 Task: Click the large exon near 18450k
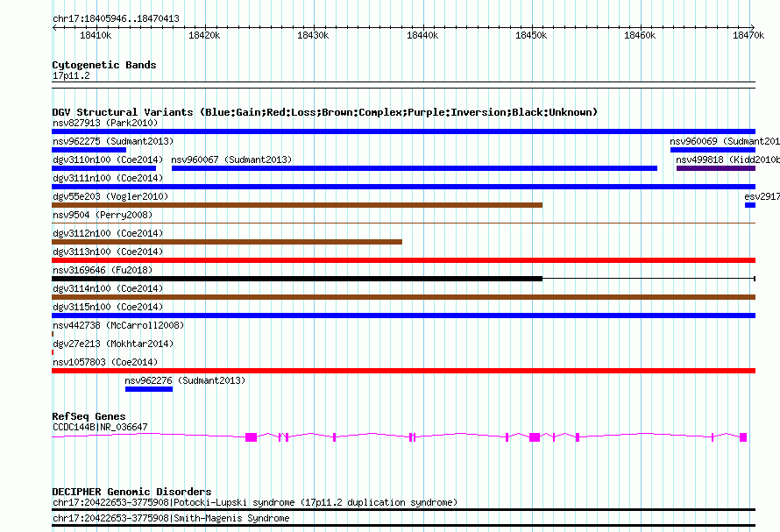point(535,437)
